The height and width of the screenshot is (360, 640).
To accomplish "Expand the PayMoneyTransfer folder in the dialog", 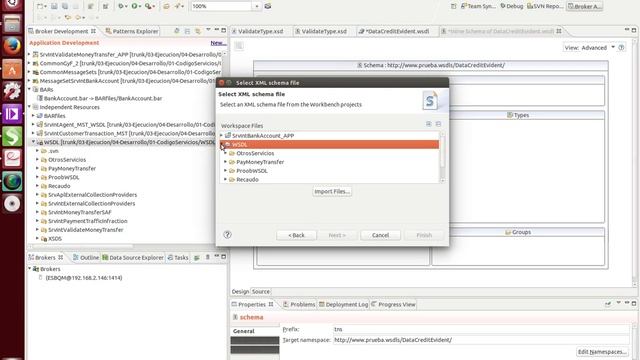I will 225,162.
